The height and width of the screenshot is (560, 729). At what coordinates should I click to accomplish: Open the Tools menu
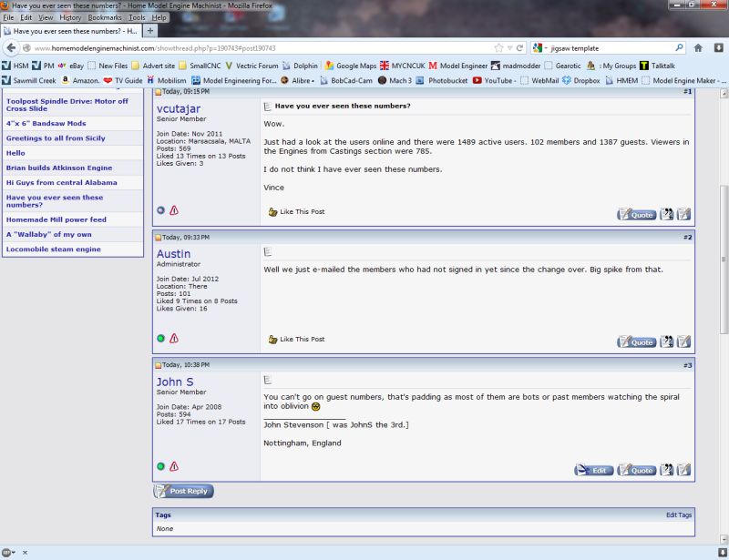(137, 17)
